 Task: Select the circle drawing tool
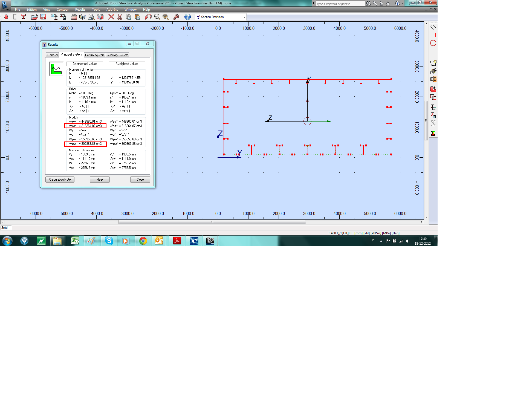coord(433,43)
